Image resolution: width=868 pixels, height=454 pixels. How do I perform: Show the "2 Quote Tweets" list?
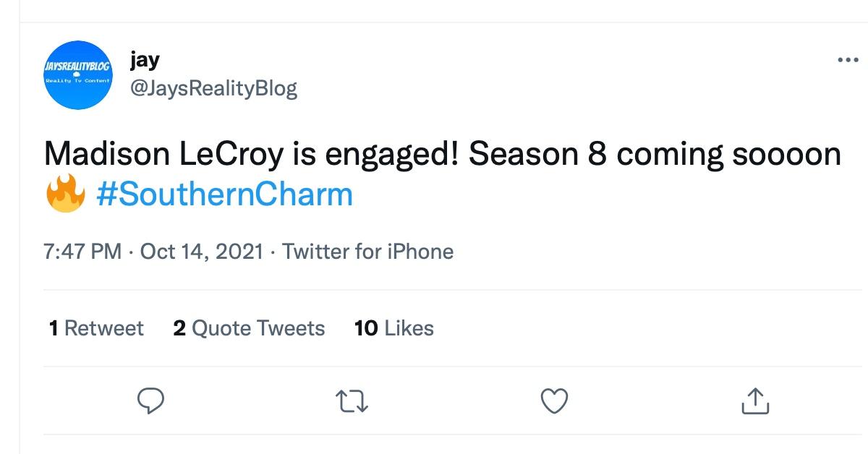pos(249,328)
